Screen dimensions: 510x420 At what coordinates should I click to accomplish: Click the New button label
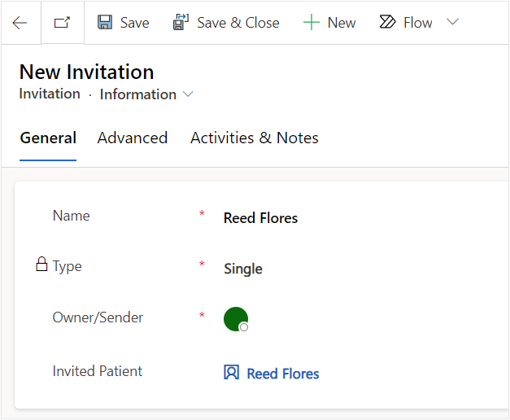tap(342, 23)
